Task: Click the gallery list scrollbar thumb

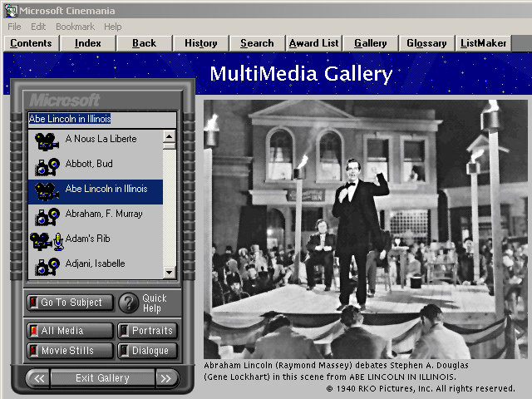Action: click(170, 145)
